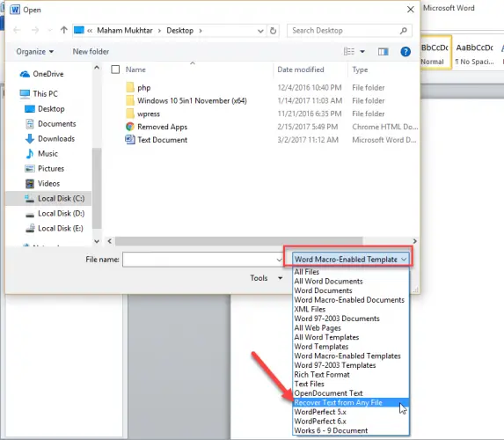
Task: Choose WordPerfect 5.x filter
Action: [351, 412]
